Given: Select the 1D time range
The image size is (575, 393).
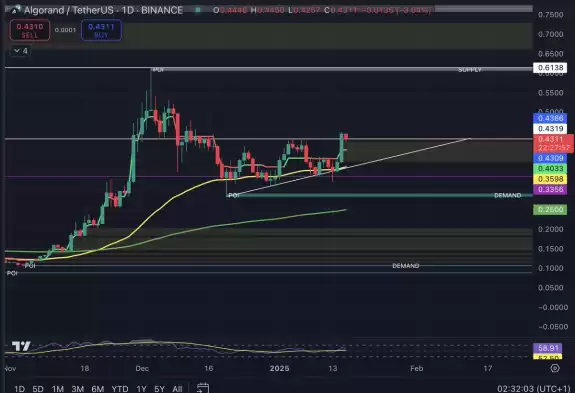Looking at the screenshot, I should (19, 389).
